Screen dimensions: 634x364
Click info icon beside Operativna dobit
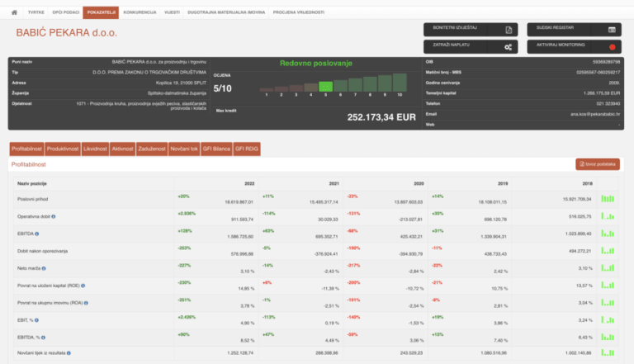click(x=53, y=215)
